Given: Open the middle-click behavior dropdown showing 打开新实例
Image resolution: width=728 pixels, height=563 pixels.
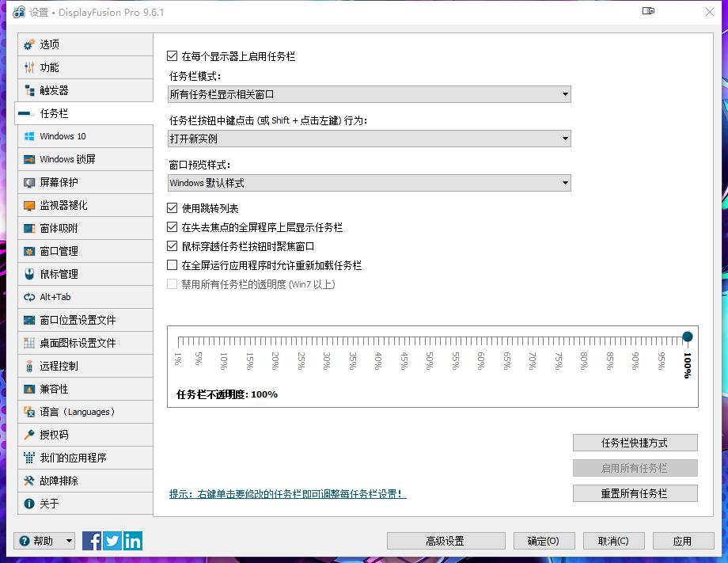Looking at the screenshot, I should pos(369,139).
